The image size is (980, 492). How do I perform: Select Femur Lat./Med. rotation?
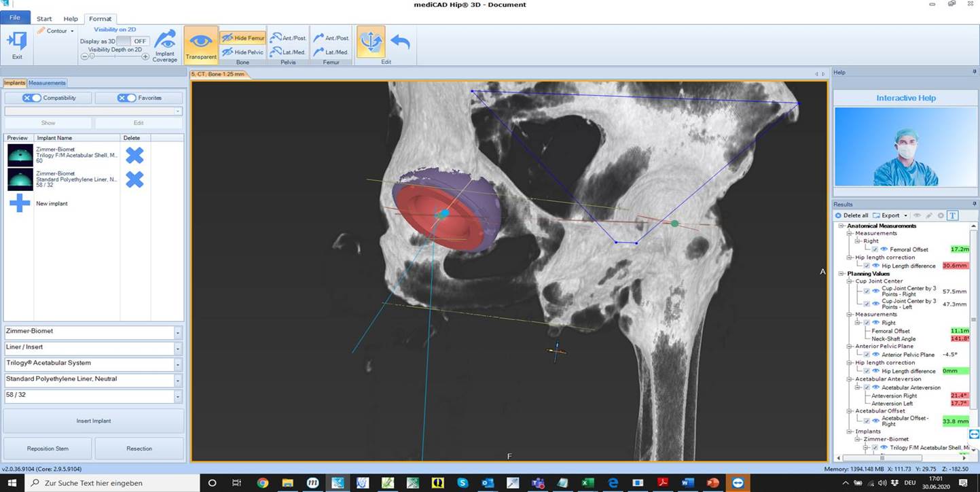click(x=330, y=52)
